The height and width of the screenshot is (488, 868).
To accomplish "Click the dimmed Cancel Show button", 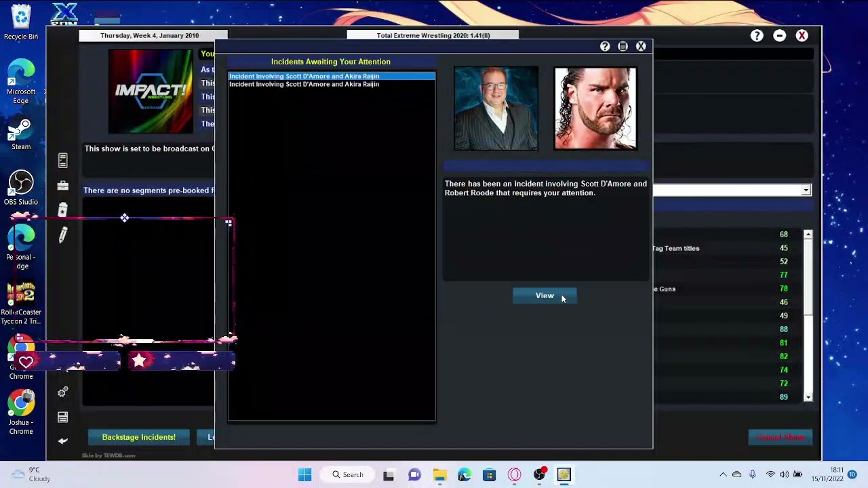I will [x=781, y=437].
